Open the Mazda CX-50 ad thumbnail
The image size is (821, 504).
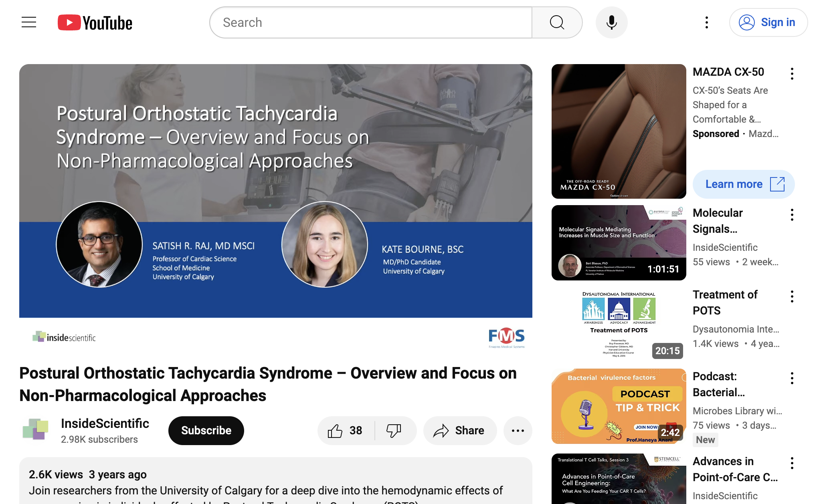tap(619, 131)
